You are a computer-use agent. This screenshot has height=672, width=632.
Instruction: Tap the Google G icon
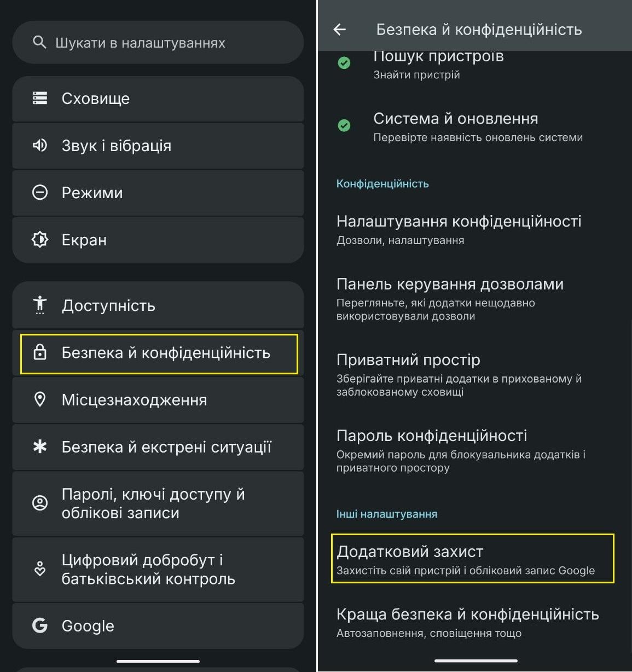39,625
